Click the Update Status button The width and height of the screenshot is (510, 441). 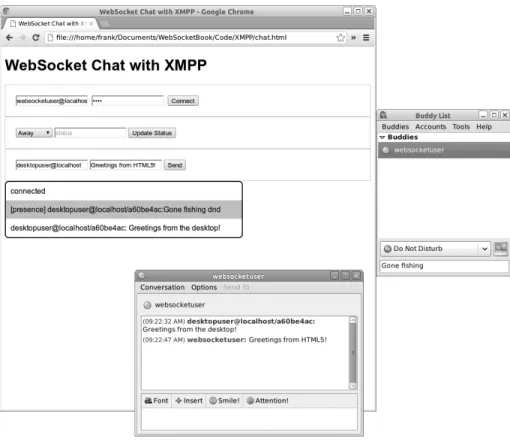pyautogui.click(x=152, y=133)
